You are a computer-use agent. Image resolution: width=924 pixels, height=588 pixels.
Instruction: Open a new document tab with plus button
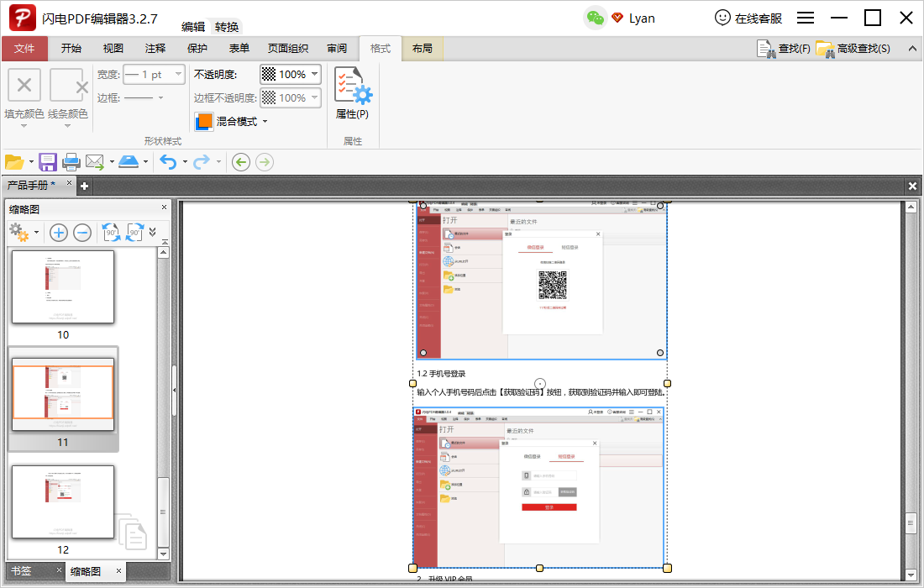(x=83, y=185)
